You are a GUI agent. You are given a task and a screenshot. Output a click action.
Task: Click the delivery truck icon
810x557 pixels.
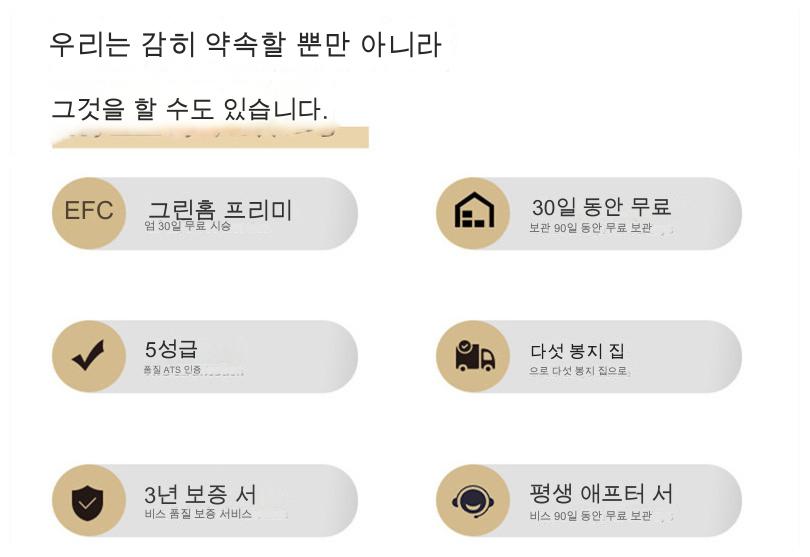point(474,356)
